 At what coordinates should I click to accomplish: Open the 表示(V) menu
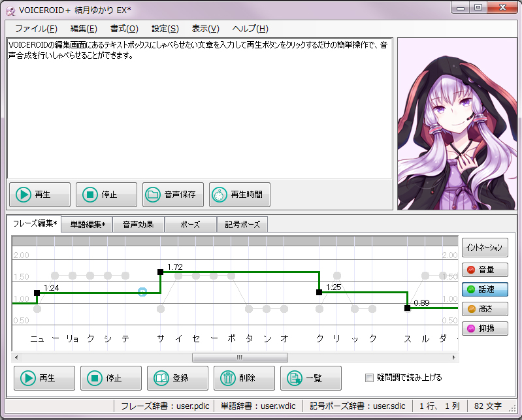point(205,29)
